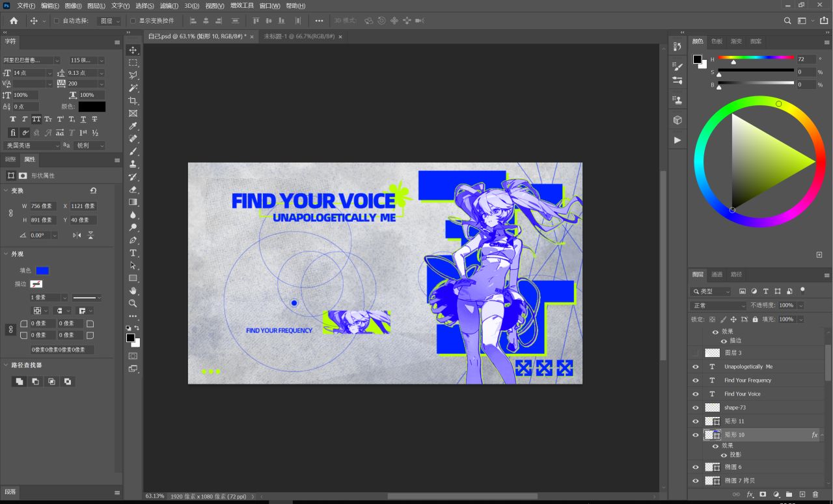Open the layer style fx menu
The image size is (833, 504).
pyautogui.click(x=750, y=495)
